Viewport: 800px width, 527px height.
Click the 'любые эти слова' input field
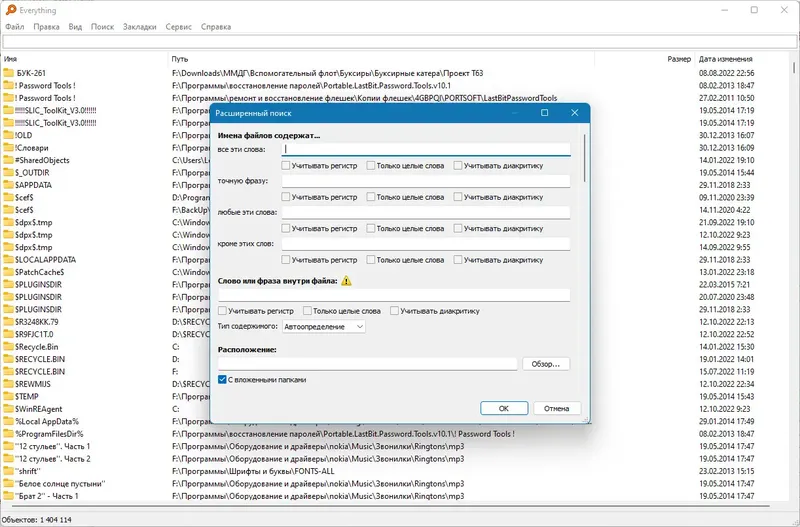426,212
